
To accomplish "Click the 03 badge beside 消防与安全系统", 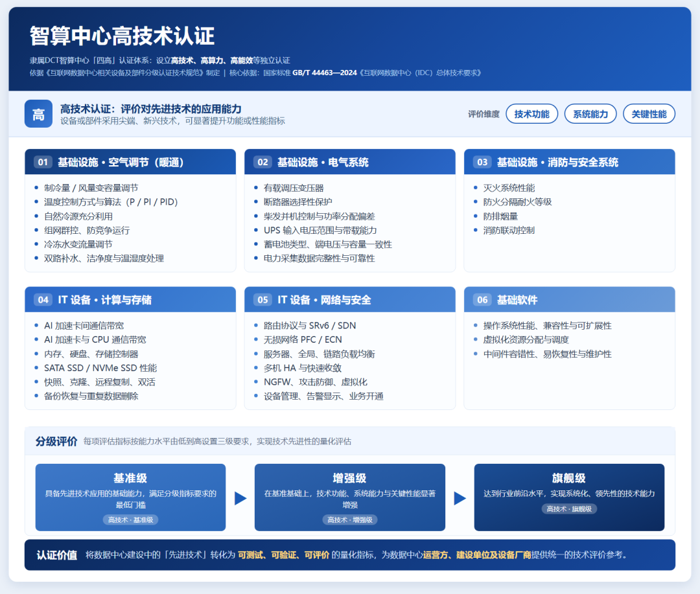I will point(482,162).
